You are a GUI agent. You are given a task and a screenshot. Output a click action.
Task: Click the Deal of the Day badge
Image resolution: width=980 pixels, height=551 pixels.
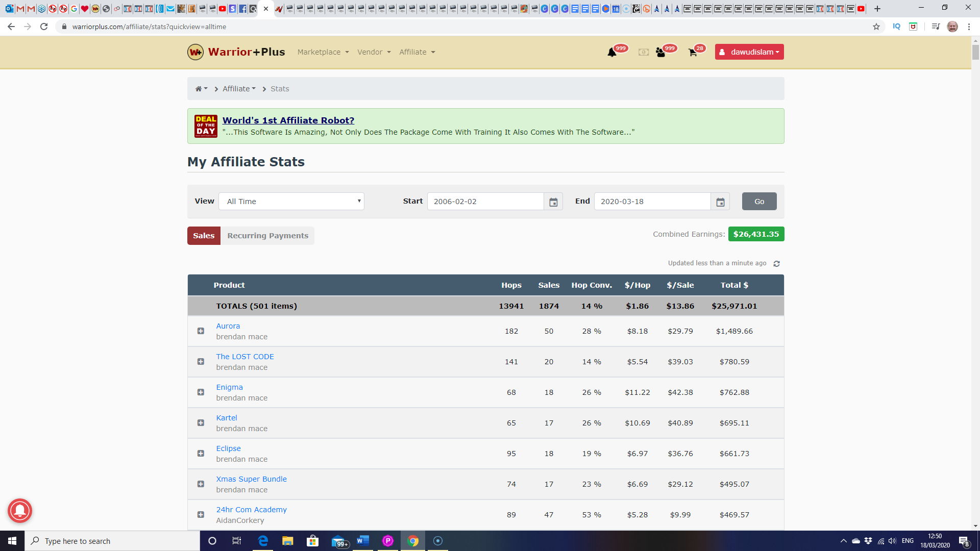coord(206,126)
